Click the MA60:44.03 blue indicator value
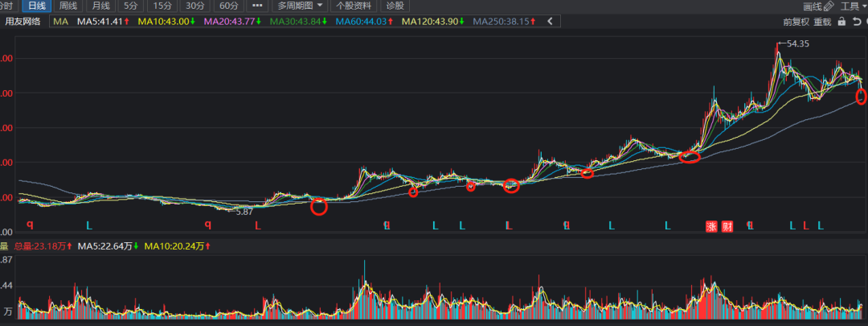Image resolution: width=868 pixels, height=326 pixels. [364, 22]
